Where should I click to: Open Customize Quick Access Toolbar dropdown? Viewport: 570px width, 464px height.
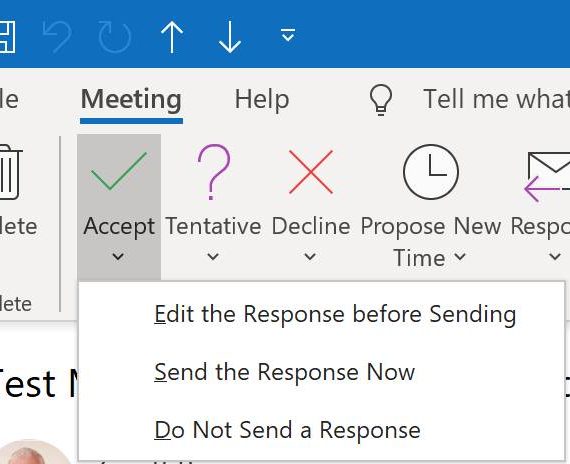pyautogui.click(x=288, y=35)
